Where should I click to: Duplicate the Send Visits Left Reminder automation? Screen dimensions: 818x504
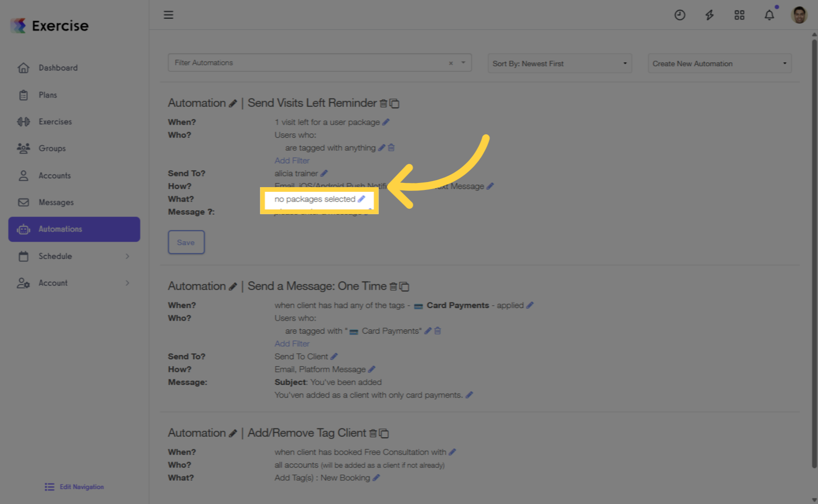click(395, 103)
